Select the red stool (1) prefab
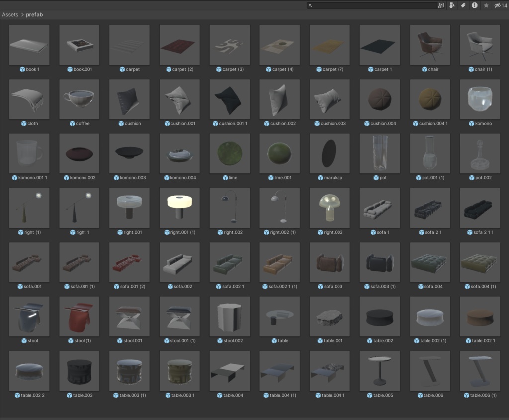Screen dimensions: 509x420 [x=79, y=316]
